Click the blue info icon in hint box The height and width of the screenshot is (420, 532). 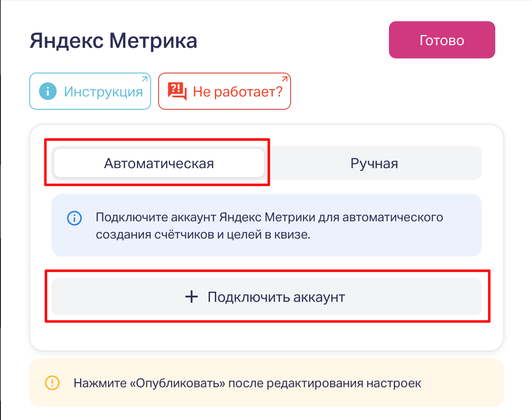pos(74,218)
